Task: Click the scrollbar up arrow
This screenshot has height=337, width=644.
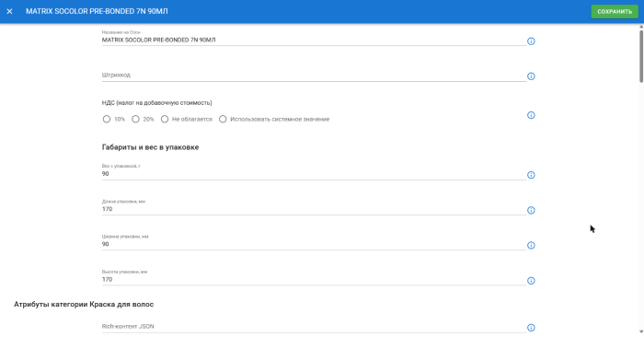Action: click(x=641, y=27)
